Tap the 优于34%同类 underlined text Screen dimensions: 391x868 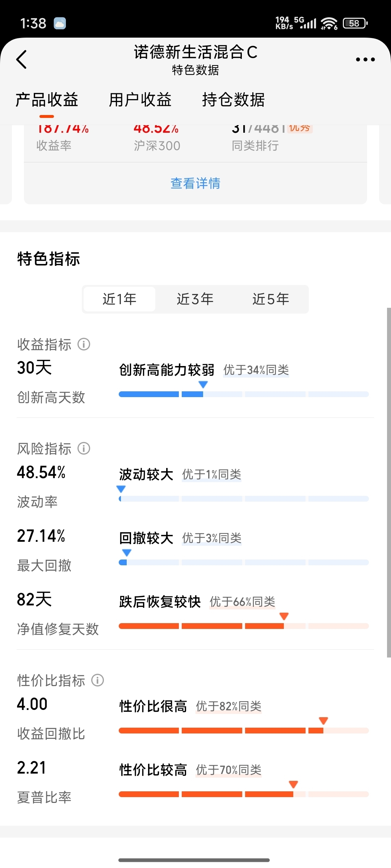pos(256,370)
